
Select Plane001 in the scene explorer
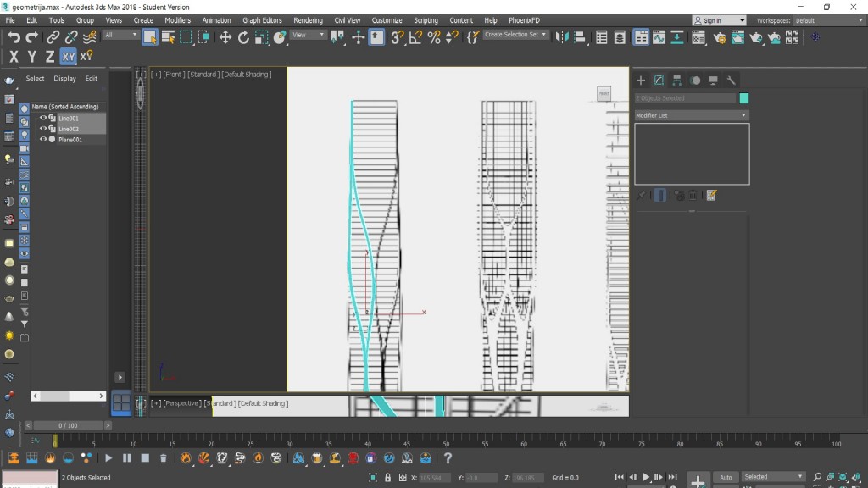70,140
